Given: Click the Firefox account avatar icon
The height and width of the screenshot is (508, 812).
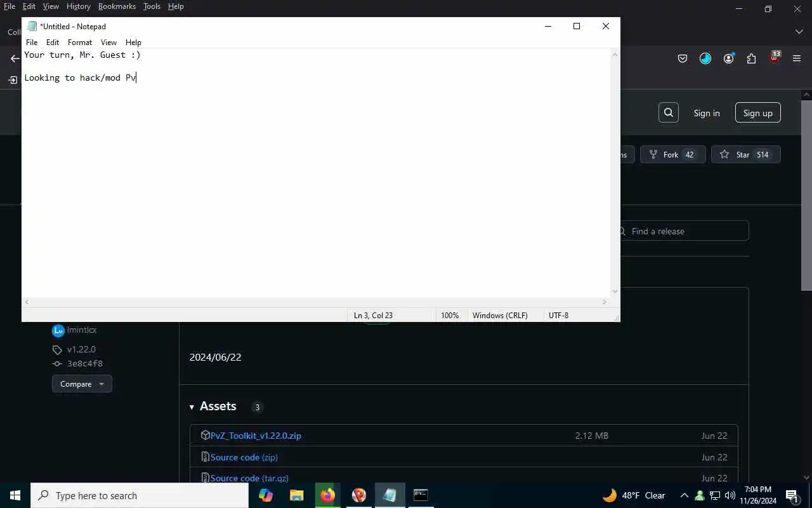Looking at the screenshot, I should pyautogui.click(x=728, y=58).
